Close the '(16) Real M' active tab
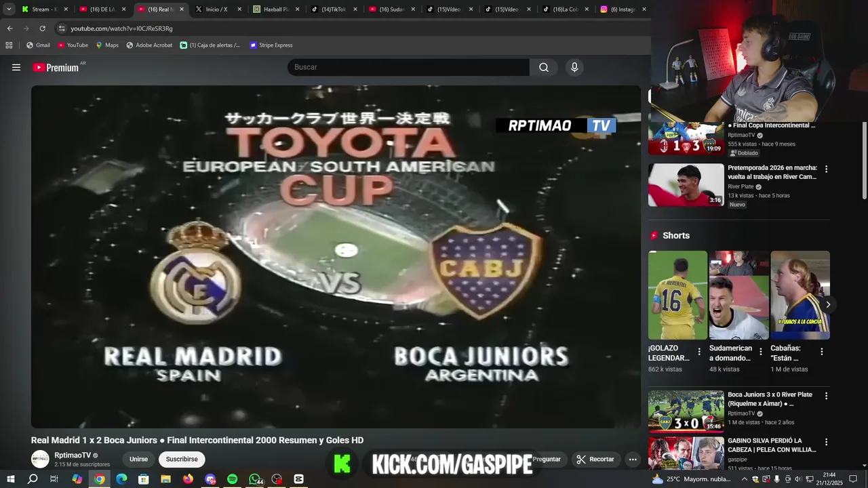This screenshot has width=868, height=488. tap(181, 9)
